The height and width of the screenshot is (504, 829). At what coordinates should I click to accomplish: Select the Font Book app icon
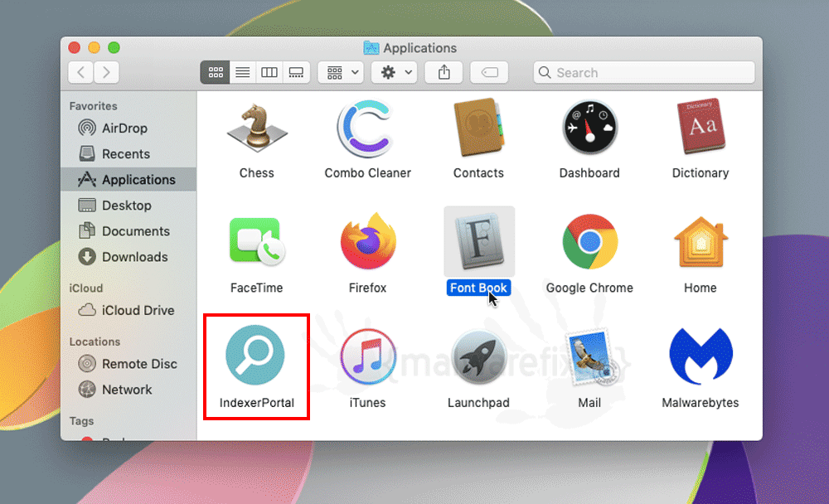click(x=479, y=241)
